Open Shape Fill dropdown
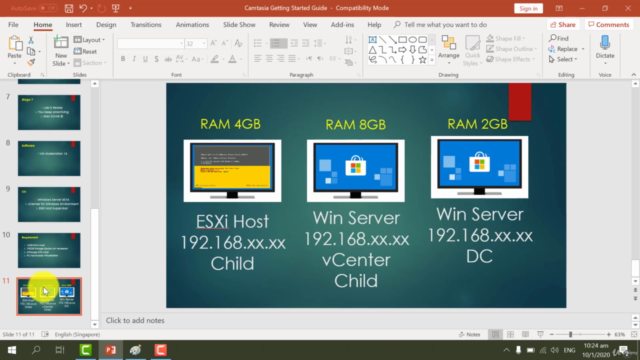This screenshot has height=360, width=640. (x=506, y=38)
